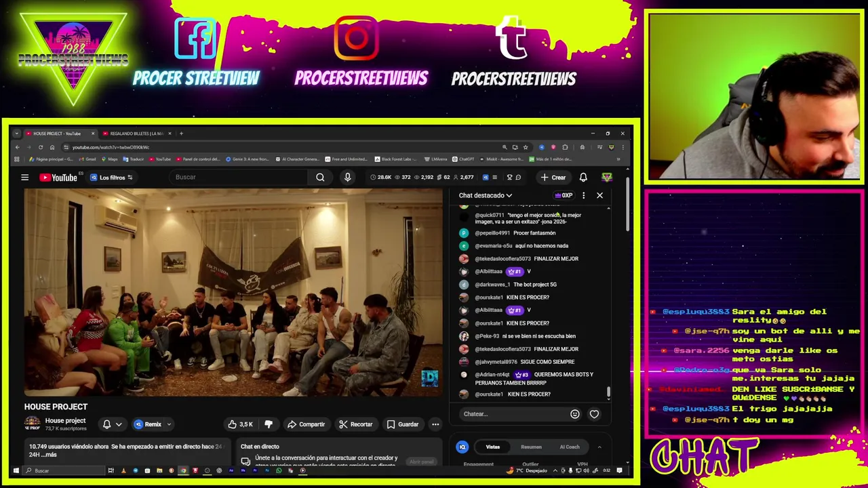Select the Resumen tab

pyautogui.click(x=531, y=447)
